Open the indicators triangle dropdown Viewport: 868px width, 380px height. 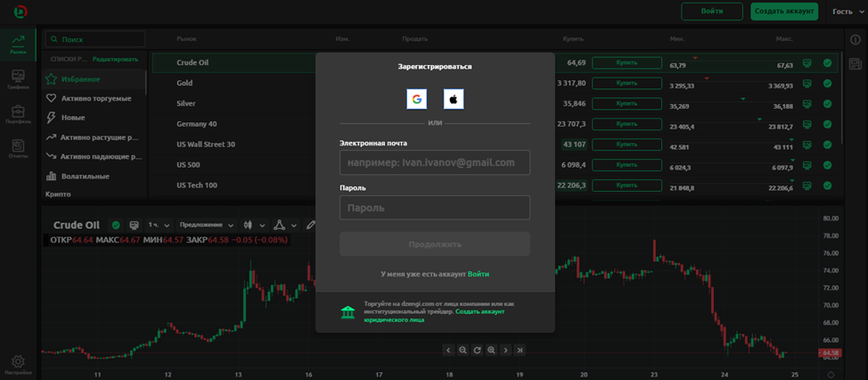(285, 225)
